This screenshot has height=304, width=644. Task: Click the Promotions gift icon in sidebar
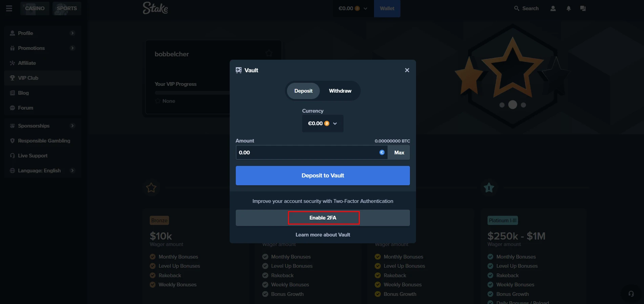(13, 48)
